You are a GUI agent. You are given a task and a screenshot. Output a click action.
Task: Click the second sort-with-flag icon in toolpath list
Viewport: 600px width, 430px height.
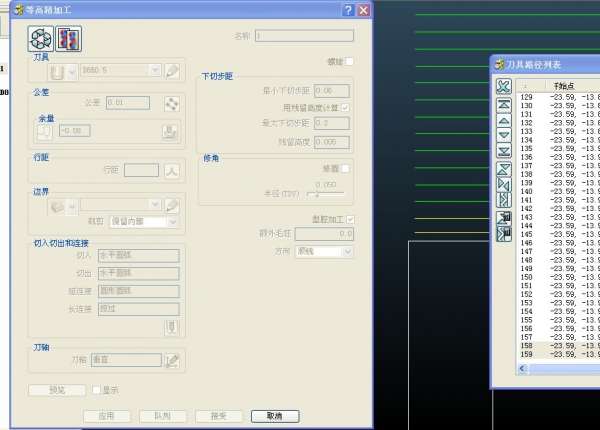(504, 234)
